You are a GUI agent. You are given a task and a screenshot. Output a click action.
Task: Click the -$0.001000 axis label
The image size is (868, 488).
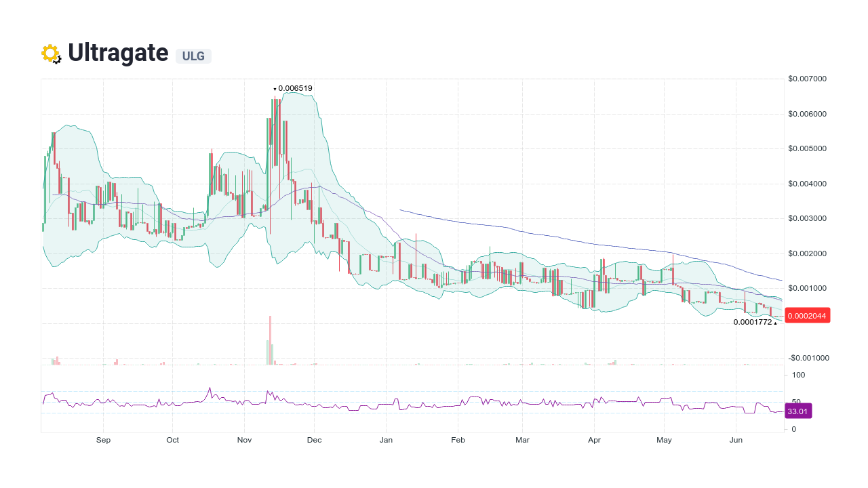click(808, 358)
